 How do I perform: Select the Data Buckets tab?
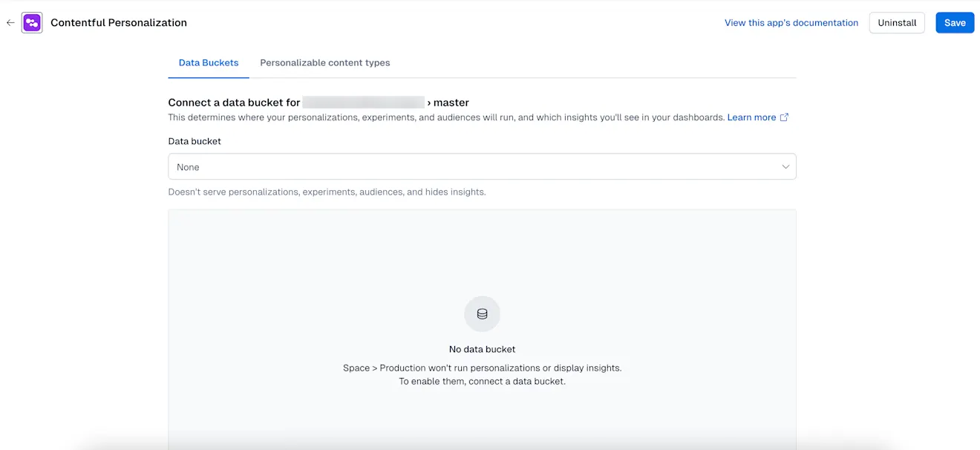pyautogui.click(x=209, y=62)
